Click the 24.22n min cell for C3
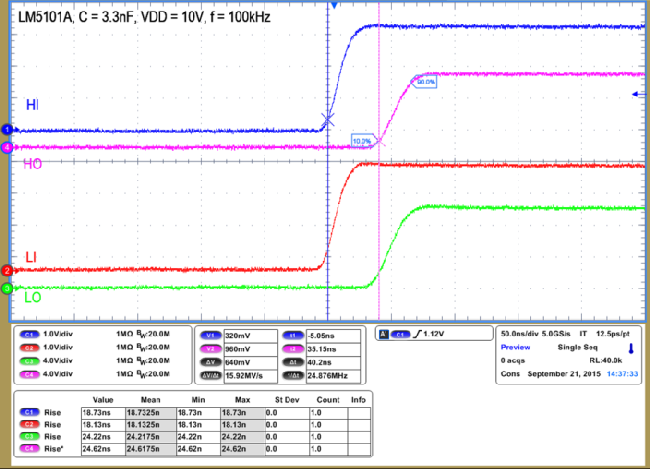Viewport: 650px width, 469px height. click(198, 437)
